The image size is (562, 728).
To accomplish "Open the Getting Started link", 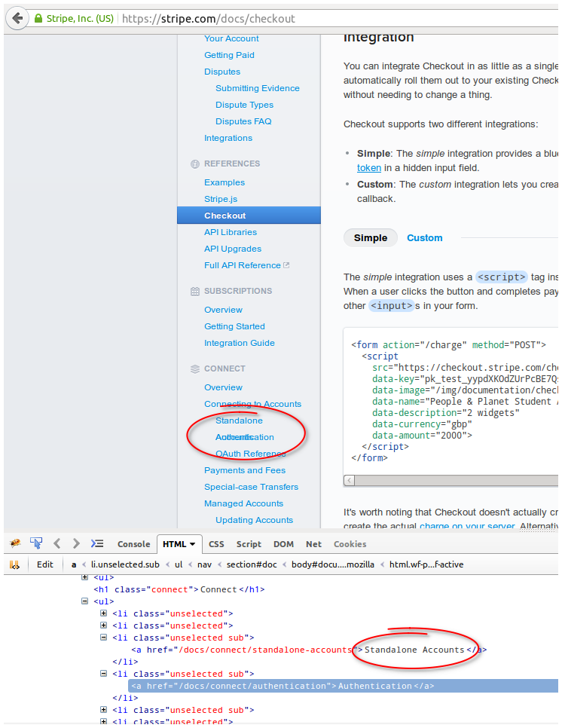I will click(235, 326).
